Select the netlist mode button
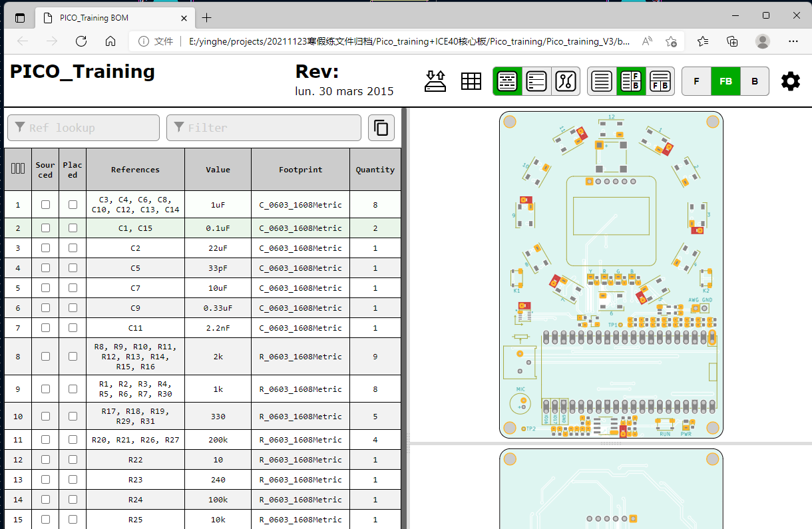 (566, 81)
